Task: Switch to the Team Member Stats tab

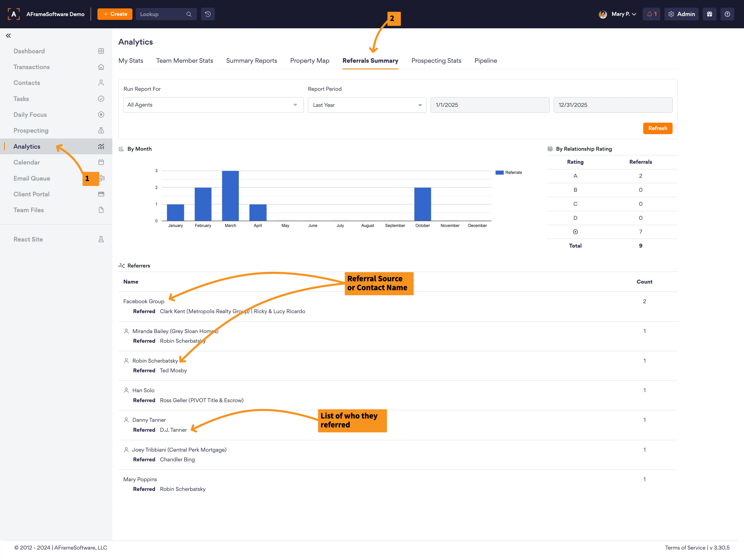Action: [x=184, y=60]
